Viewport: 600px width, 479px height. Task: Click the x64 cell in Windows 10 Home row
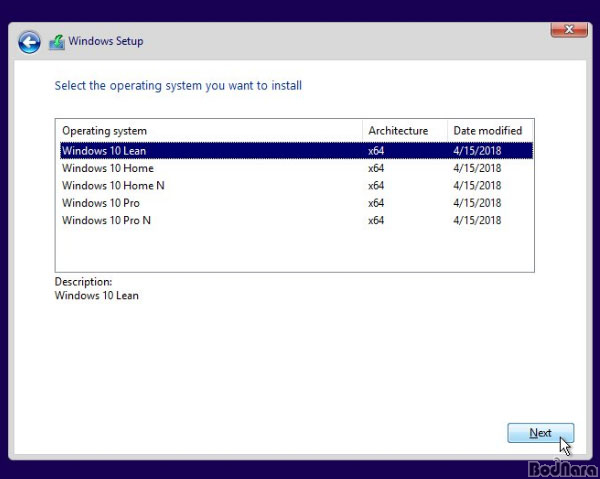(376, 168)
